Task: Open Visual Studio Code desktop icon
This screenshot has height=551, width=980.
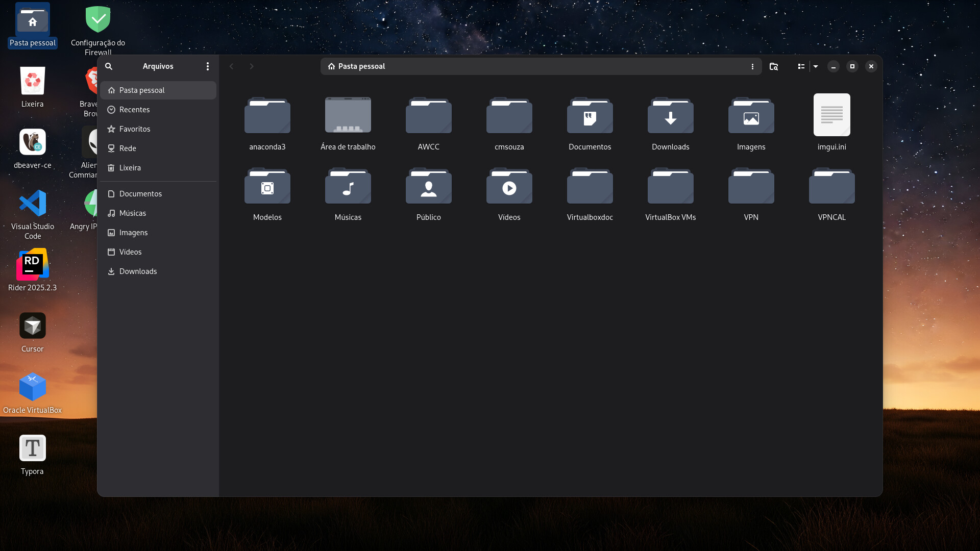Action: coord(33,204)
